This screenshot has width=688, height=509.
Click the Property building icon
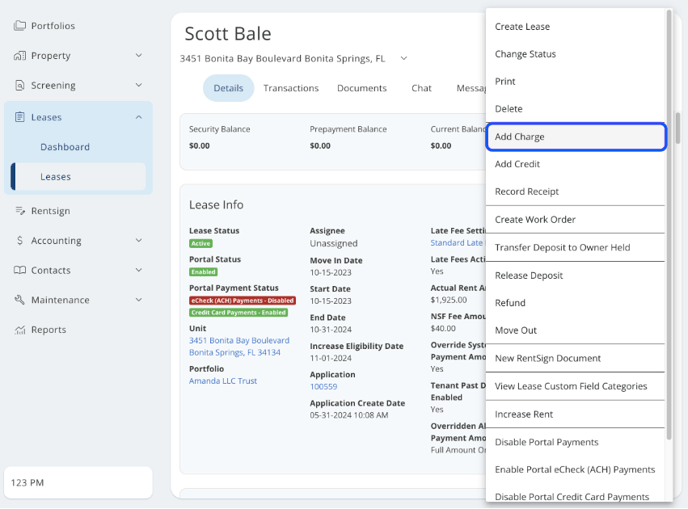[20, 56]
